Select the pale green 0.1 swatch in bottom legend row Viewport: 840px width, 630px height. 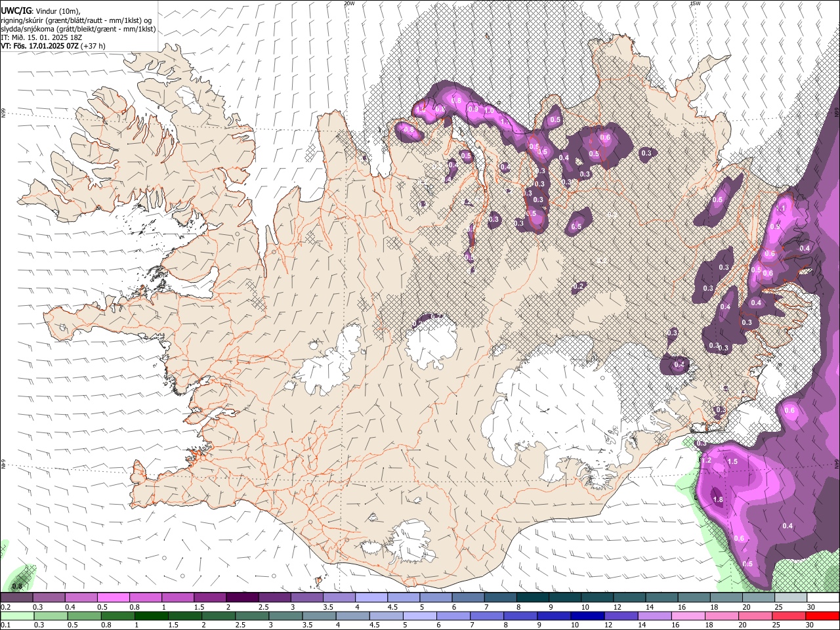[x=17, y=616]
